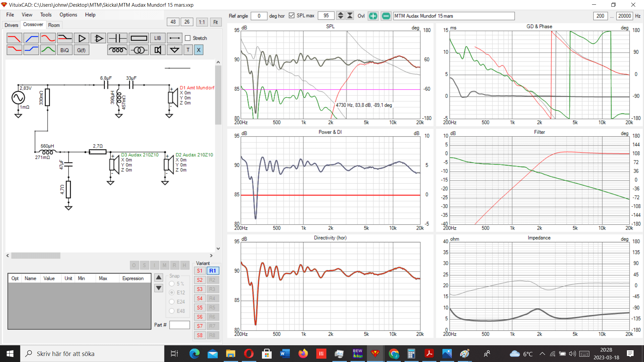Open the Options menu

click(x=68, y=15)
